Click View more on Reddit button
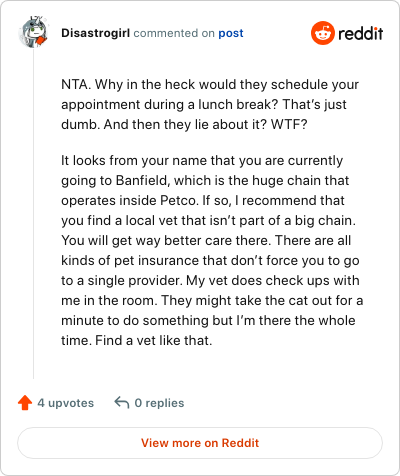 pos(200,443)
